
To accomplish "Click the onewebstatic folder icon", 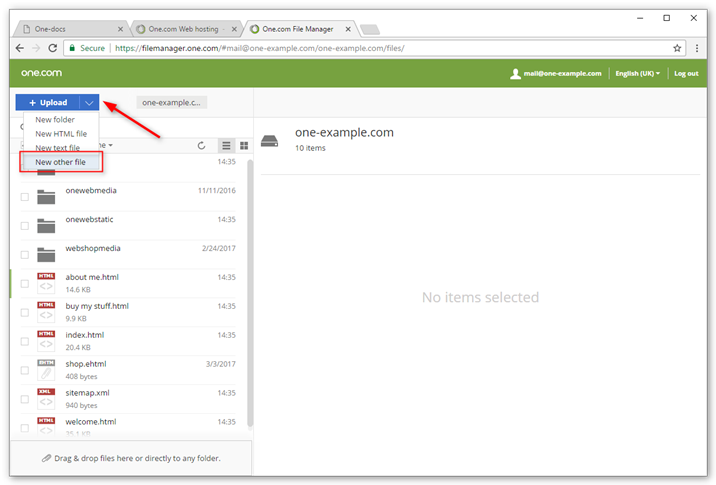I will click(46, 226).
